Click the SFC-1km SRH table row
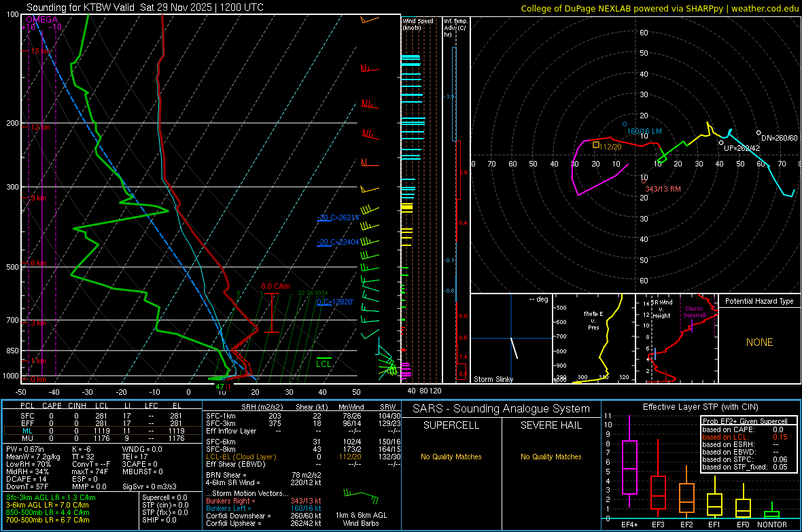This screenshot has height=532, width=802. pyautogui.click(x=303, y=416)
